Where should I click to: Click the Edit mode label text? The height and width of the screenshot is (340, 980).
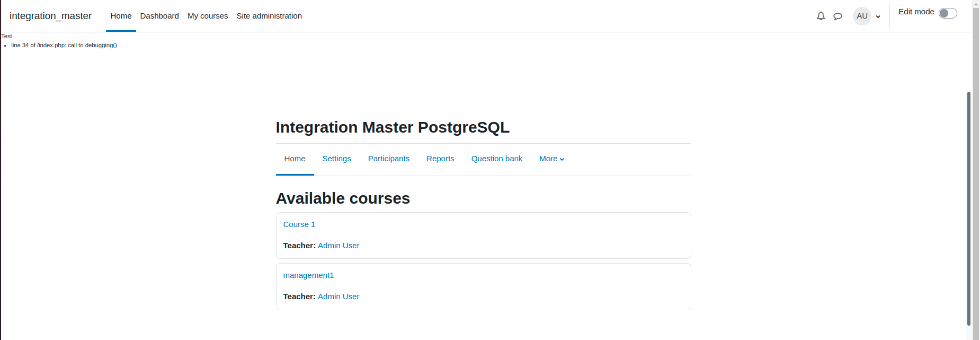pyautogui.click(x=916, y=12)
